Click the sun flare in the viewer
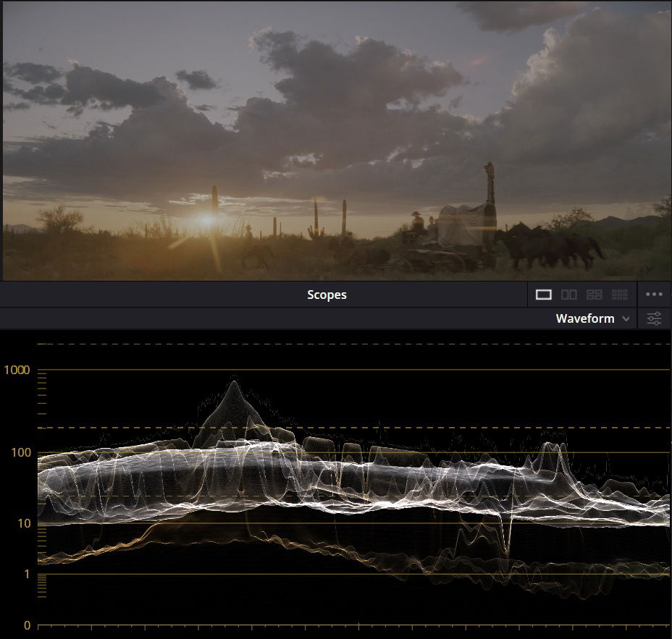The image size is (672, 639). click(x=209, y=221)
